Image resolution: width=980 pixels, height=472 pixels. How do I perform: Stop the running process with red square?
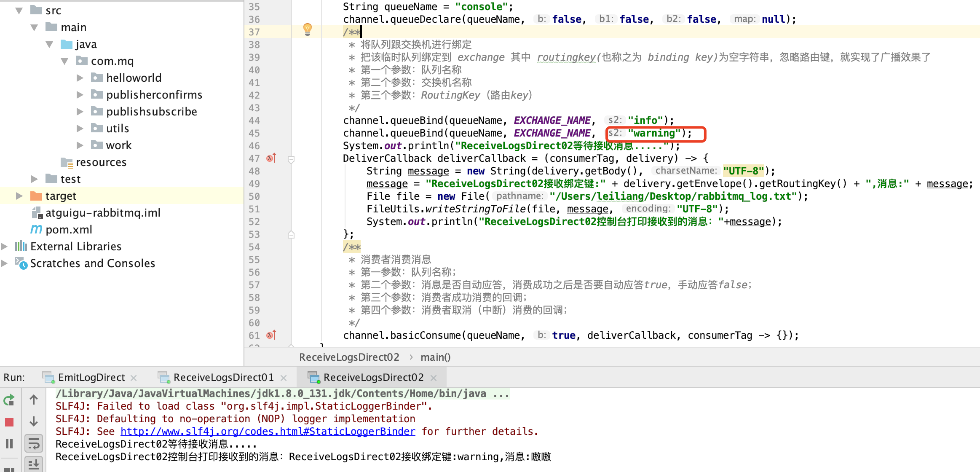9,422
